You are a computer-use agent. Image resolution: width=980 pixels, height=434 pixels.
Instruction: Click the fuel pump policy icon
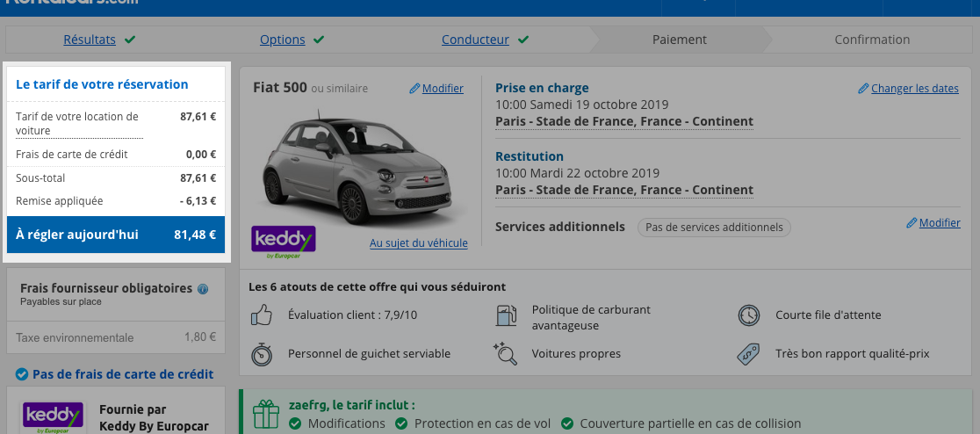click(x=506, y=315)
